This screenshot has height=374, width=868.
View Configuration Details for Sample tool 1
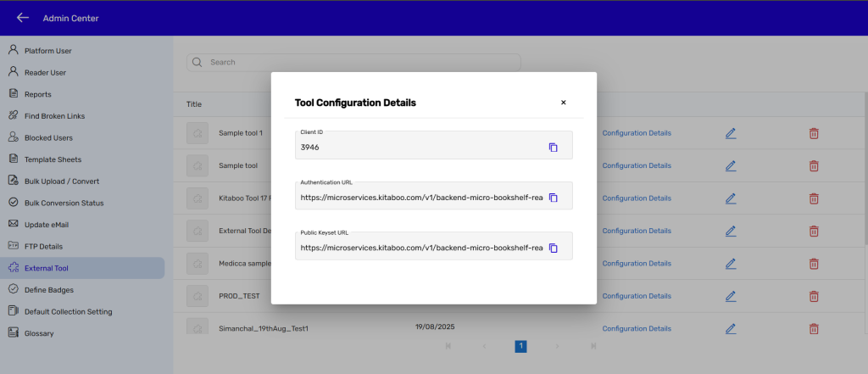636,133
